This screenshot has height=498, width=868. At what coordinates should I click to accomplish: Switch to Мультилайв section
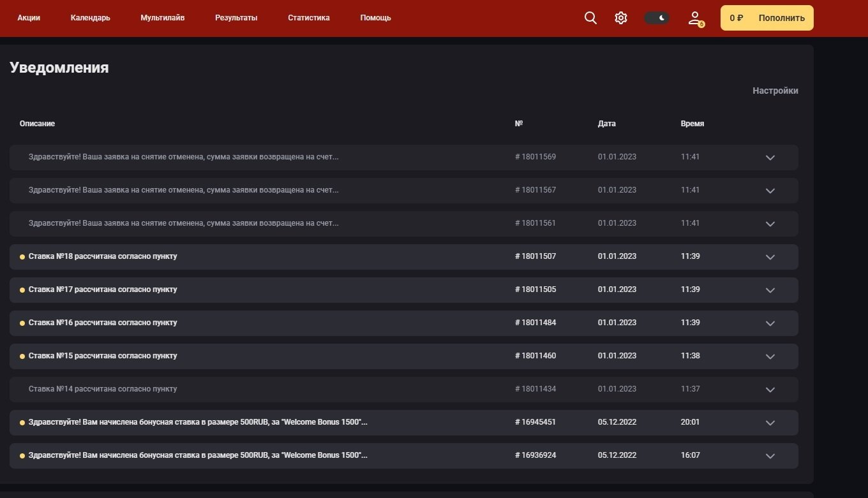pos(162,18)
